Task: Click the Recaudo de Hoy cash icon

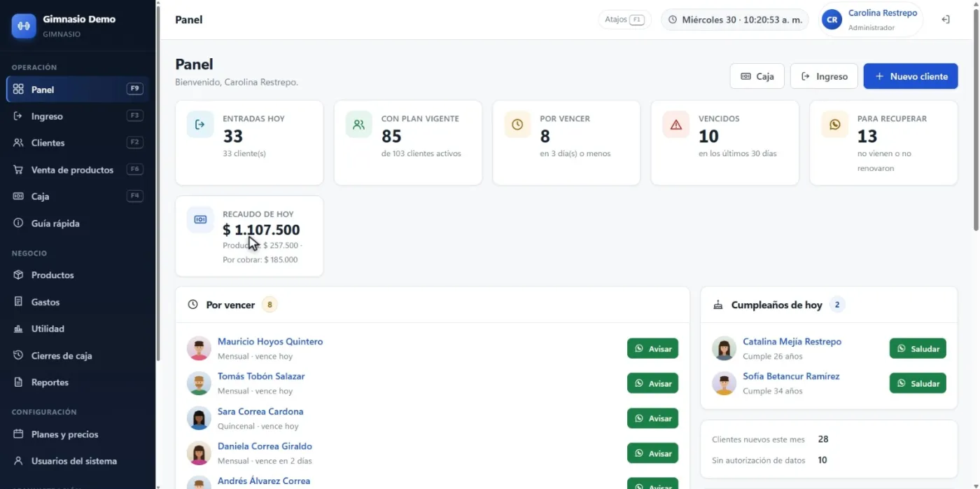Action: click(200, 220)
